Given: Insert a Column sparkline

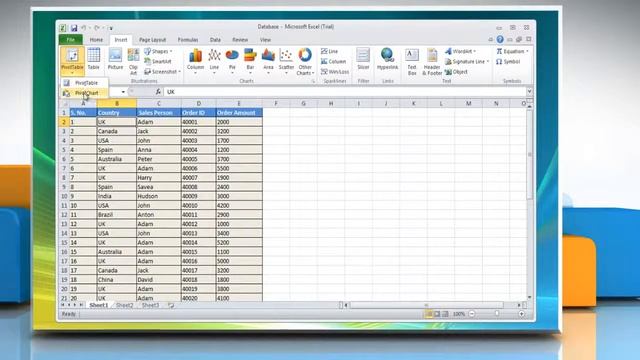Looking at the screenshot, I should (x=333, y=62).
